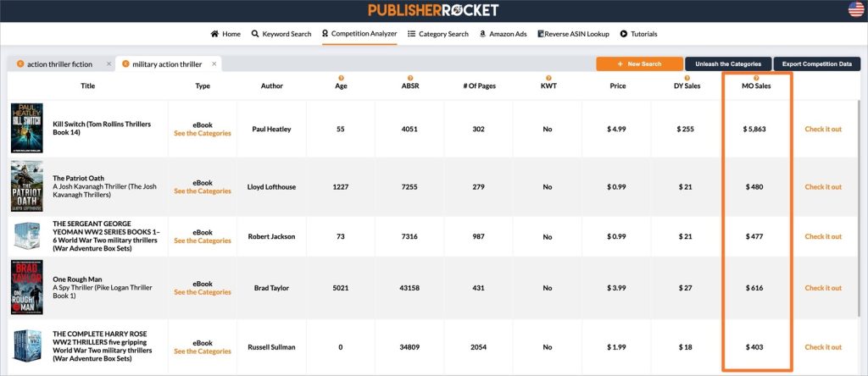This screenshot has height=376, width=868.
Task: Click author name Paul Heatley
Action: click(271, 129)
